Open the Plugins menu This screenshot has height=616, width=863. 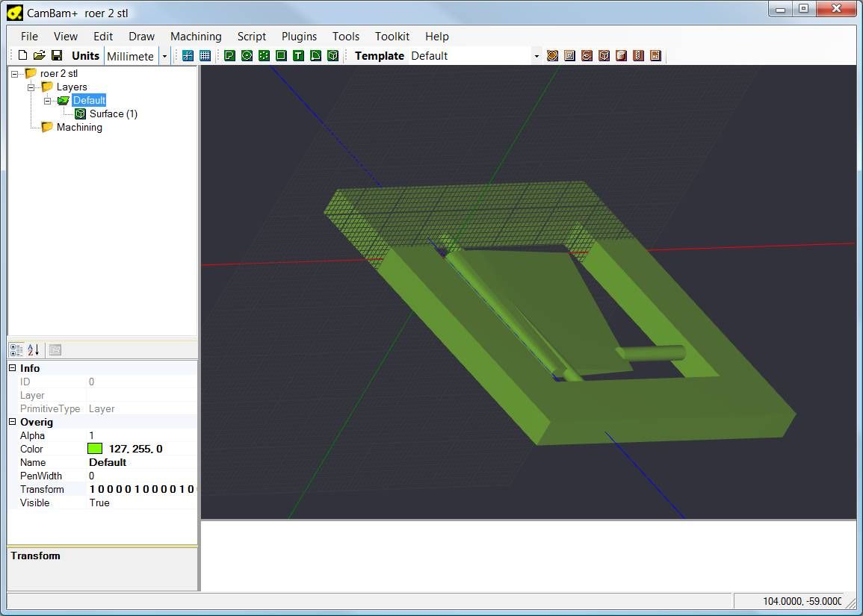pyautogui.click(x=299, y=36)
